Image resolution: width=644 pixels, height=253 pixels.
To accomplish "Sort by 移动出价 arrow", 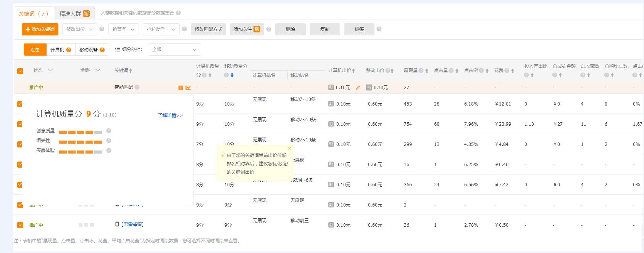I will click(x=392, y=70).
